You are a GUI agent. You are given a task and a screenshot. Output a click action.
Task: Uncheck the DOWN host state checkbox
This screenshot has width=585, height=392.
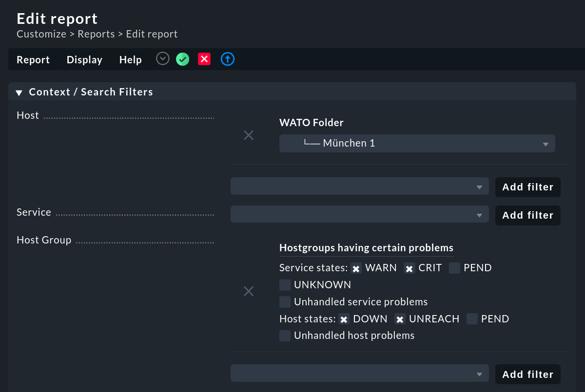(x=344, y=319)
